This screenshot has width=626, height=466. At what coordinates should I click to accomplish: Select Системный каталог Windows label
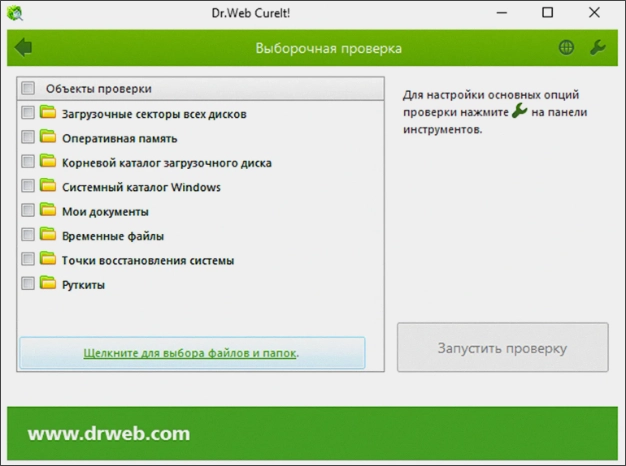141,187
